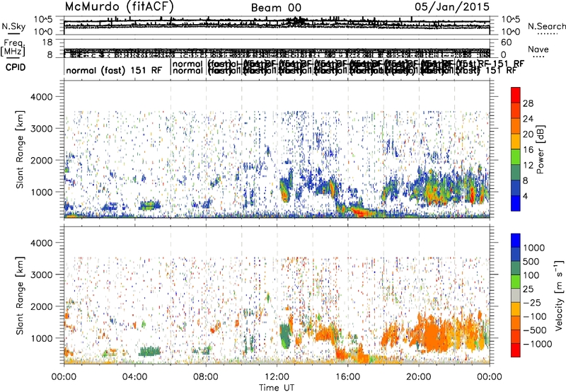Click the green velocity patch near 04:30–05:30
566x392 pixels.
[149, 351]
